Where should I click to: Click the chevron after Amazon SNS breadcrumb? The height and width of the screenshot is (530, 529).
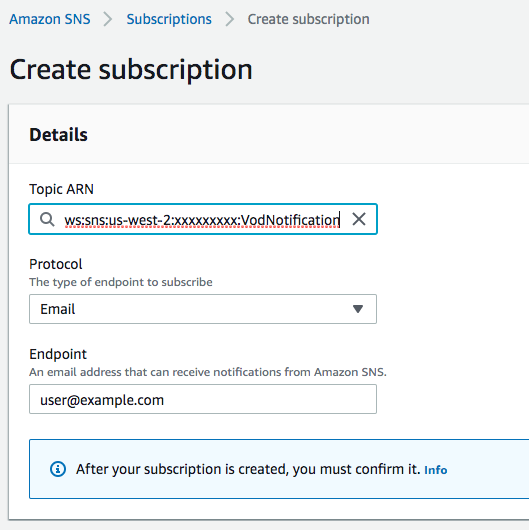(x=108, y=19)
